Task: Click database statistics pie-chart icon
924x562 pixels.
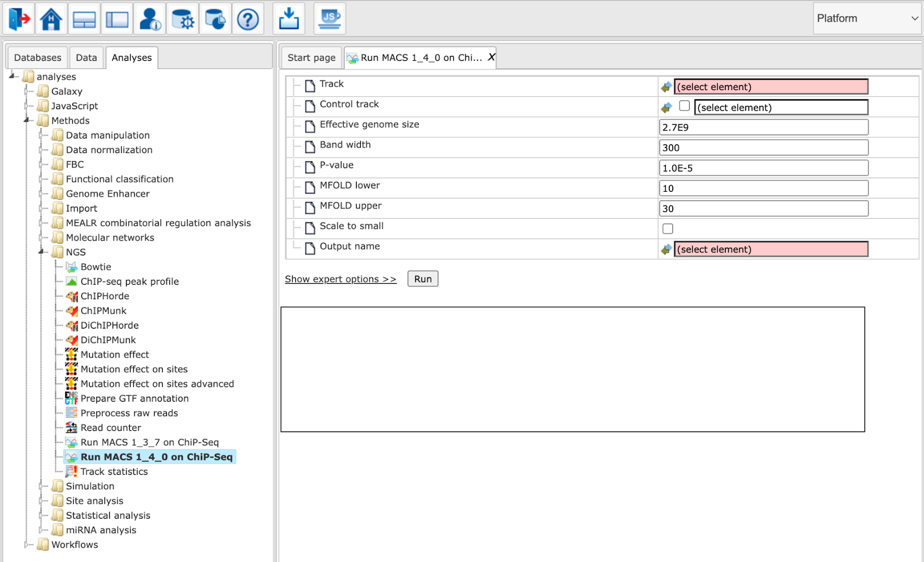Action: click(x=215, y=19)
